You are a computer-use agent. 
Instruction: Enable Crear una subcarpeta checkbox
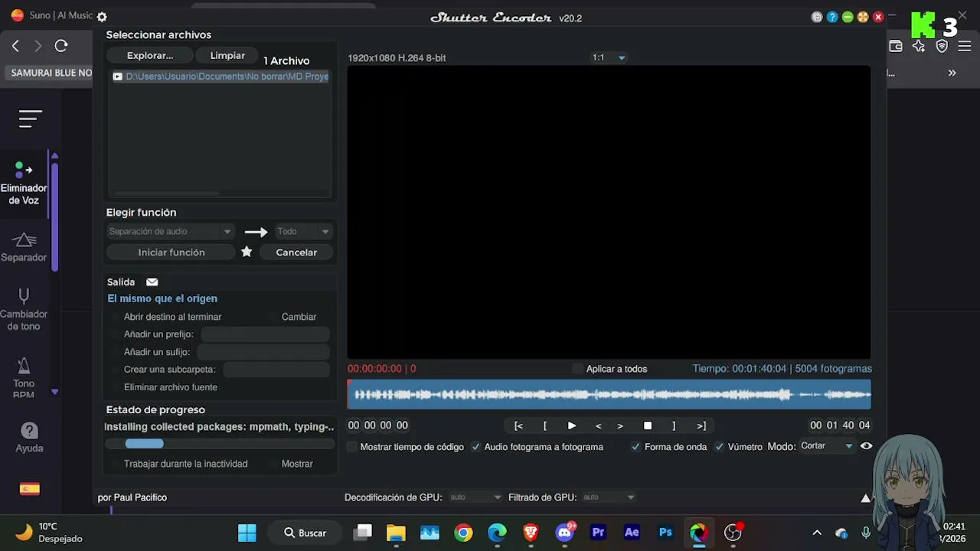(x=115, y=370)
